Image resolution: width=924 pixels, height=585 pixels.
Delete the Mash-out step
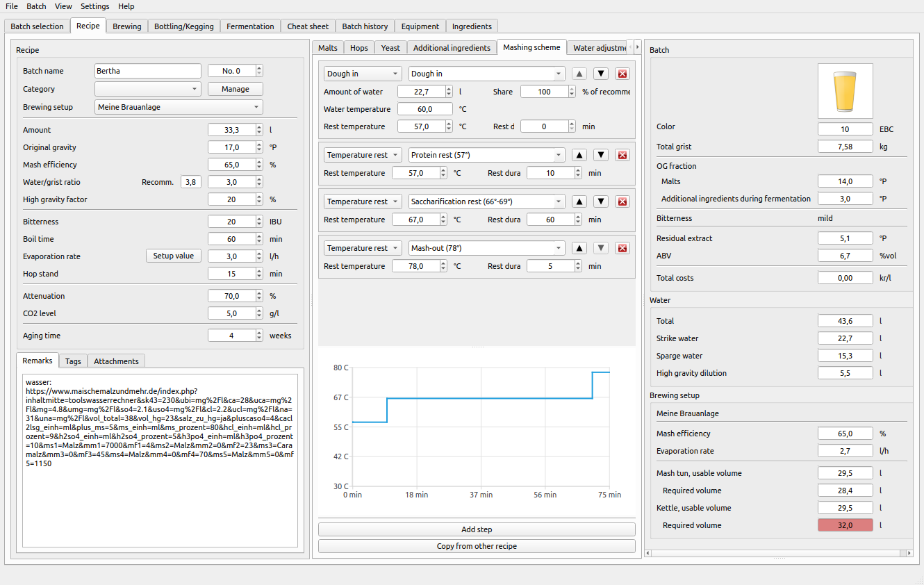[622, 248]
